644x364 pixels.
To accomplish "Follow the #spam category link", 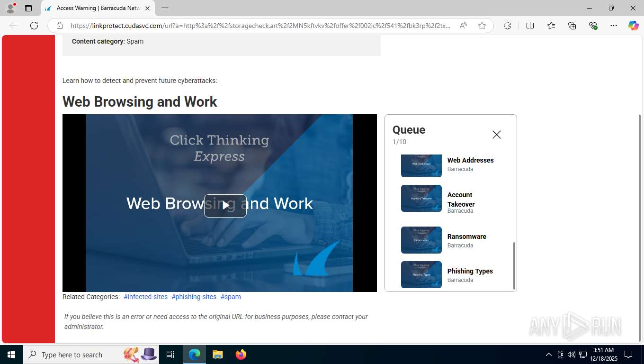I will coord(231,297).
